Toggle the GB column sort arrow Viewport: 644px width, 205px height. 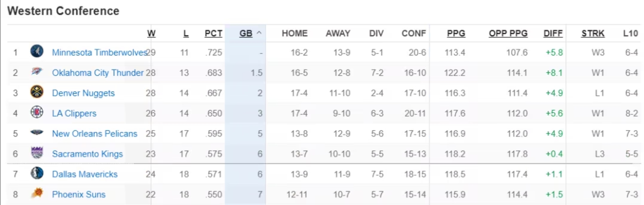pyautogui.click(x=259, y=33)
